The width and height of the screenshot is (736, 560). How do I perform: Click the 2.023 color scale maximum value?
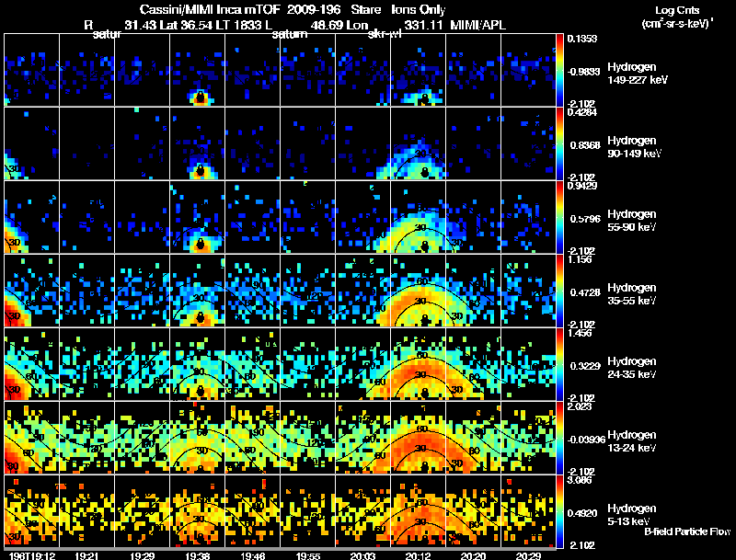[580, 407]
